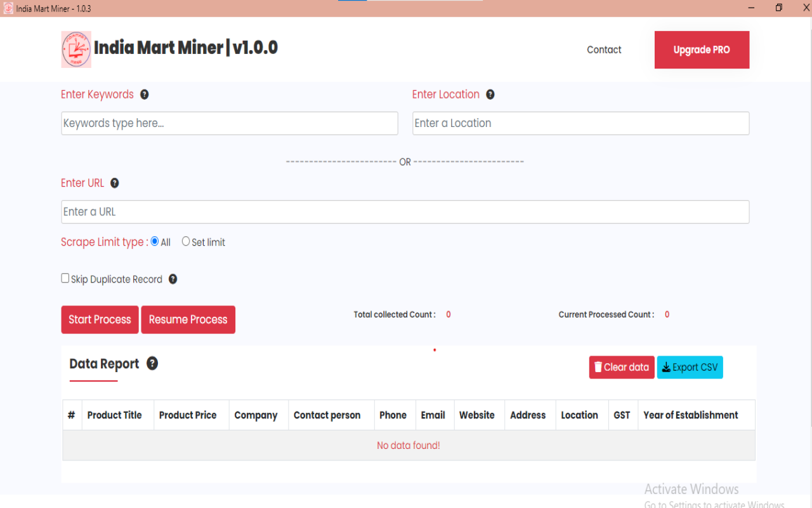Image resolution: width=812 pixels, height=508 pixels.
Task: Click the trash icon on Clear data
Action: pyautogui.click(x=598, y=367)
